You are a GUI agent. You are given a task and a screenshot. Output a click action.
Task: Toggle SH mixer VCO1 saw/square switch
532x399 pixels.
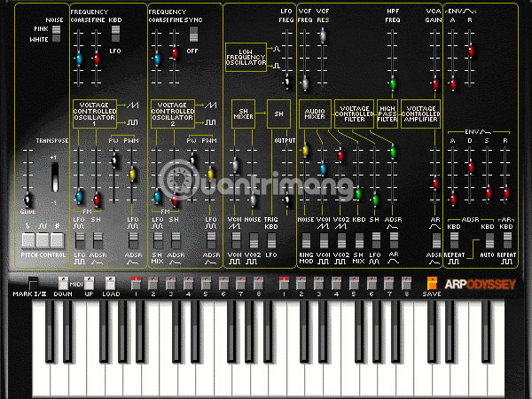point(236,240)
